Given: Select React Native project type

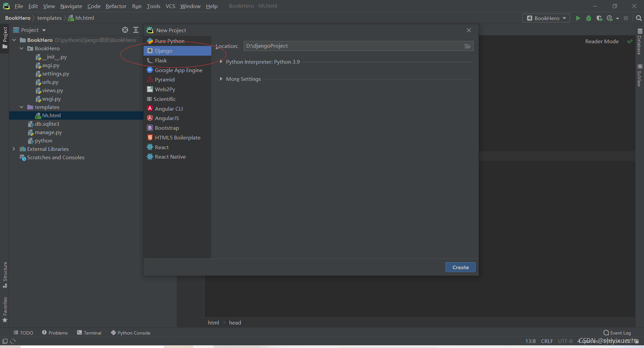Looking at the screenshot, I should [x=177, y=157].
